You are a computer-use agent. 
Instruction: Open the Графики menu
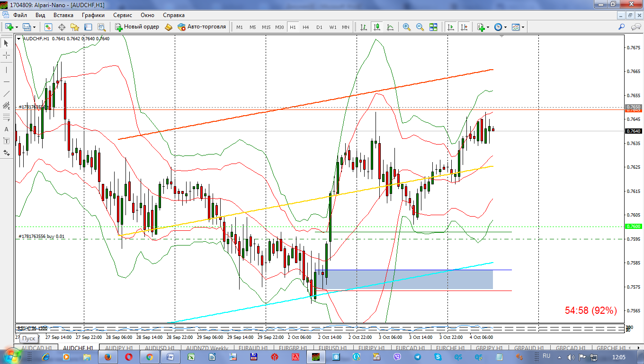coord(93,15)
